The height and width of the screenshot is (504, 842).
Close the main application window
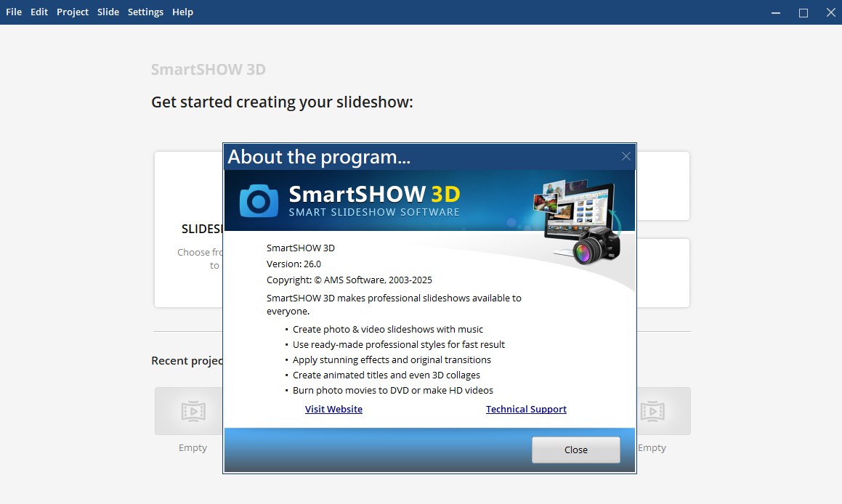click(x=831, y=12)
